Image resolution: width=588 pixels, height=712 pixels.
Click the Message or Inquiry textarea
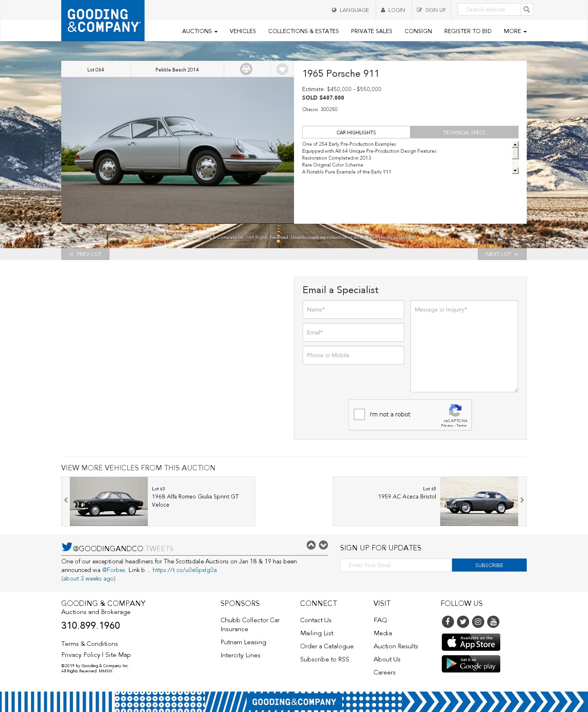pyautogui.click(x=464, y=346)
